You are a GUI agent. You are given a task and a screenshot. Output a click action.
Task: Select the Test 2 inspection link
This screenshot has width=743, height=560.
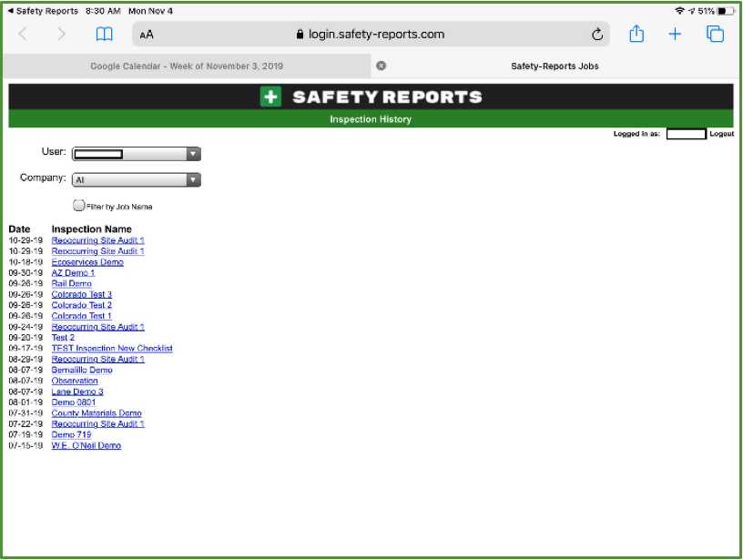[x=63, y=338]
